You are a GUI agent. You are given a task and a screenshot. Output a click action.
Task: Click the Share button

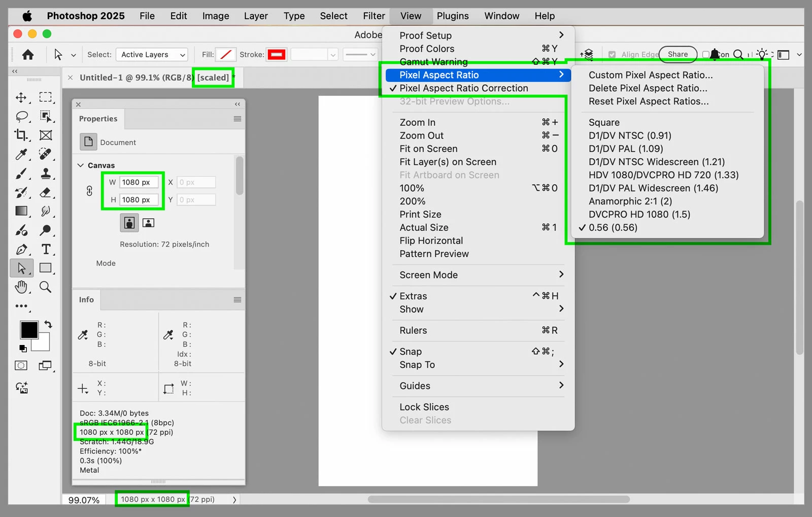click(x=678, y=54)
